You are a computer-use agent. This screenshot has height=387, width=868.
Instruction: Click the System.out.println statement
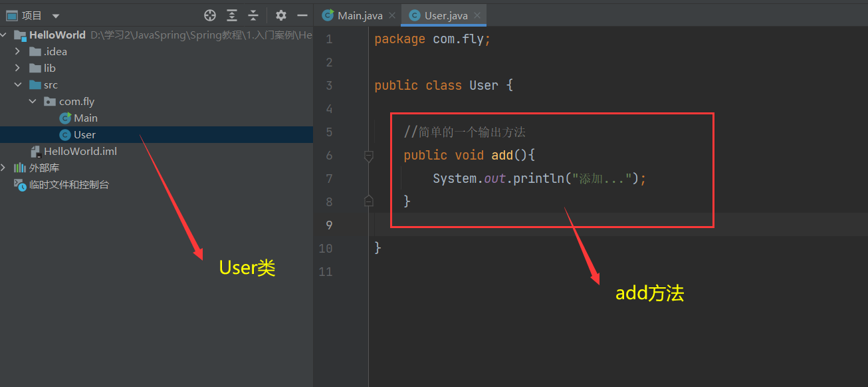pos(540,178)
